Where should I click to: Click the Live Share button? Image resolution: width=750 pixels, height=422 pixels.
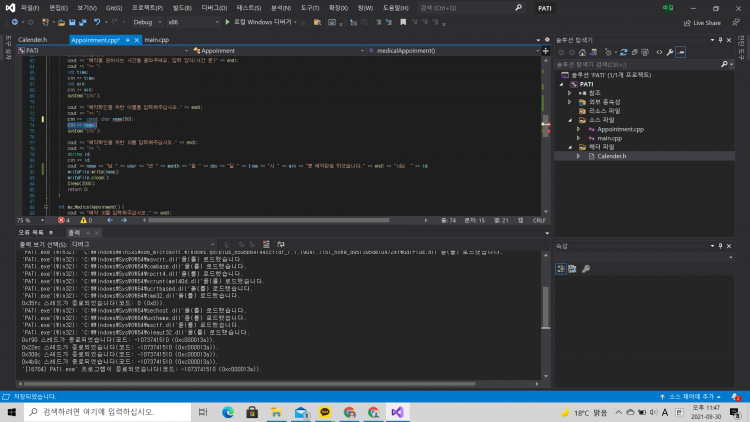coord(702,23)
